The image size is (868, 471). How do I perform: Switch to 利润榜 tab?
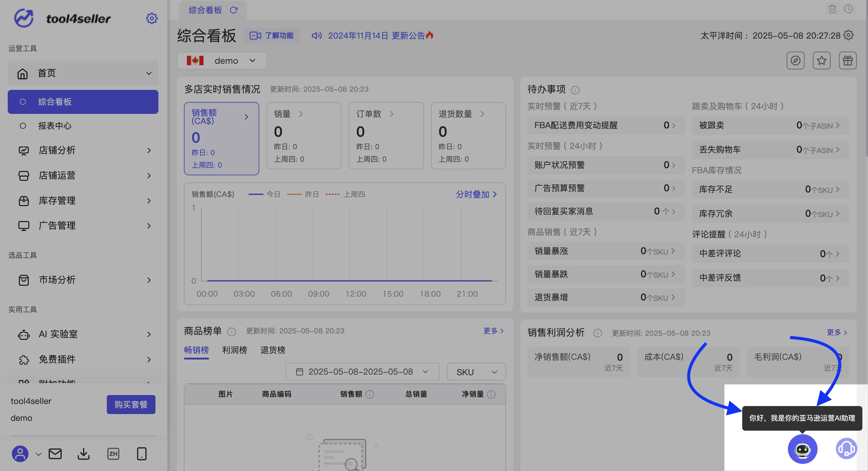(235, 350)
